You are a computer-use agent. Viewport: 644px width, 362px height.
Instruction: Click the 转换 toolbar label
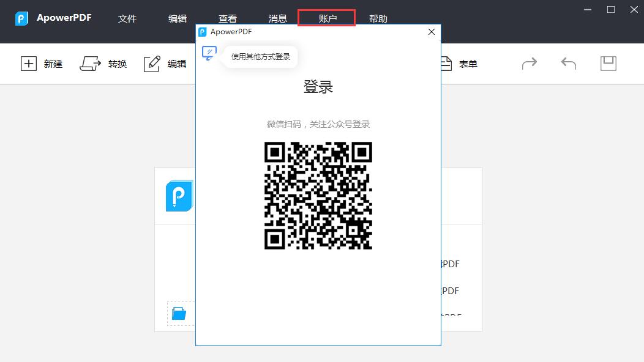coord(118,64)
